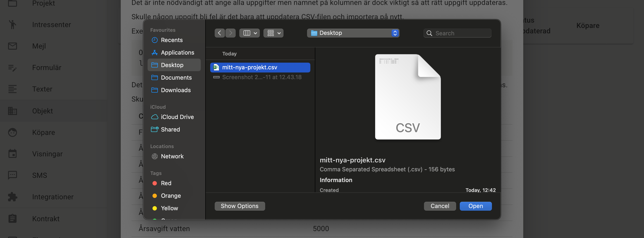Screen dimensions: 644x238
Task: Open the column view mode dropdown
Action: [250, 33]
